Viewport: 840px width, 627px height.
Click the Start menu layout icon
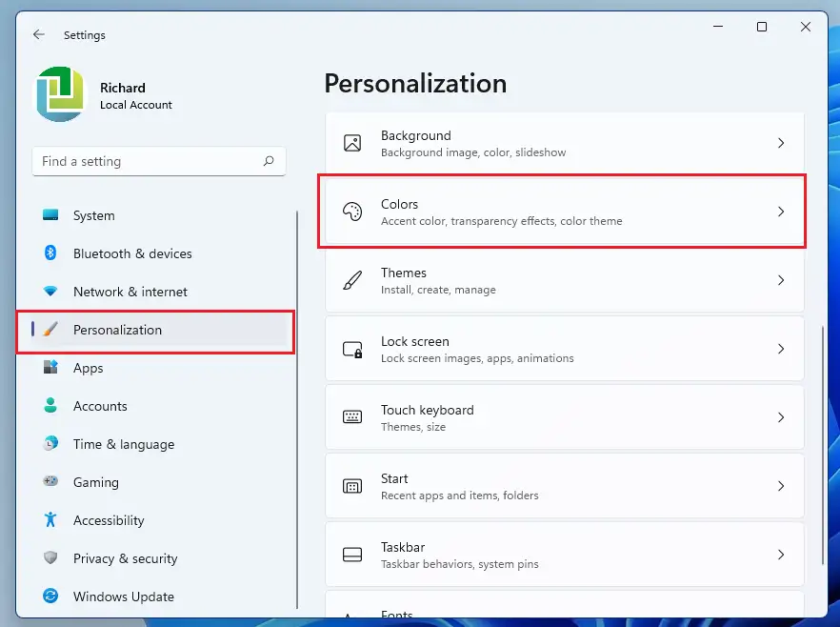pyautogui.click(x=352, y=486)
